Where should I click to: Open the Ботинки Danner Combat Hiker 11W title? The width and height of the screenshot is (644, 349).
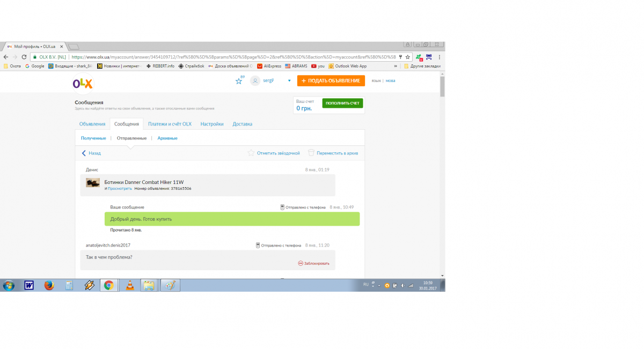144,182
